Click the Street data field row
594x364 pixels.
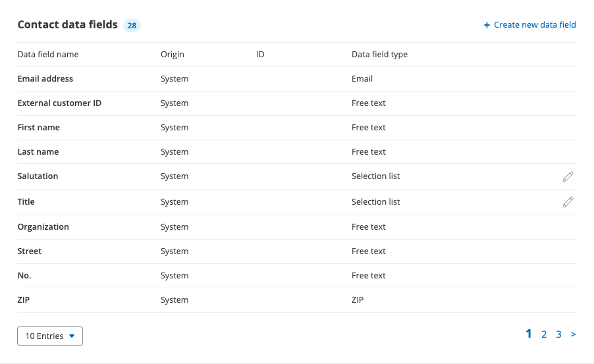[30, 251]
